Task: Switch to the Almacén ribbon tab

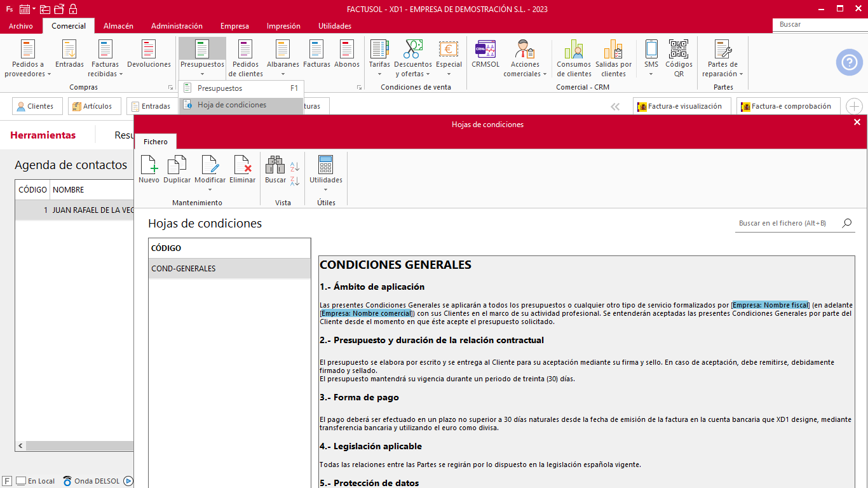Action: click(118, 26)
